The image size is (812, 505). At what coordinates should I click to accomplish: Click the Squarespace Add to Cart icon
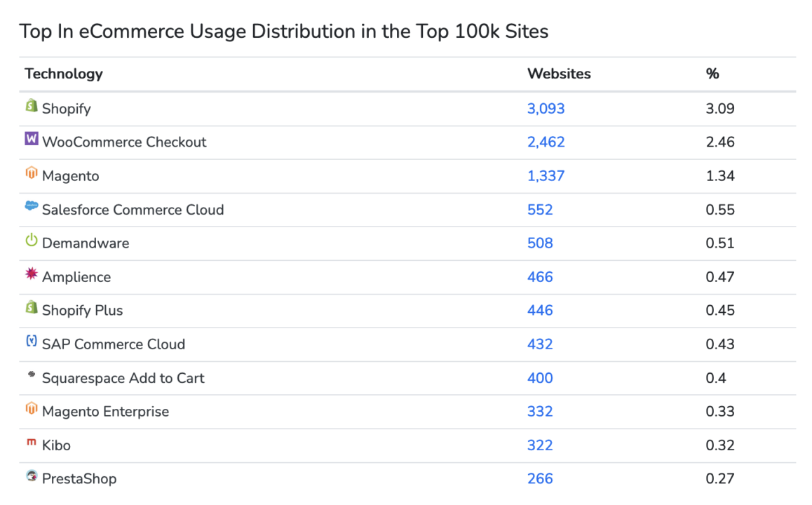(32, 374)
